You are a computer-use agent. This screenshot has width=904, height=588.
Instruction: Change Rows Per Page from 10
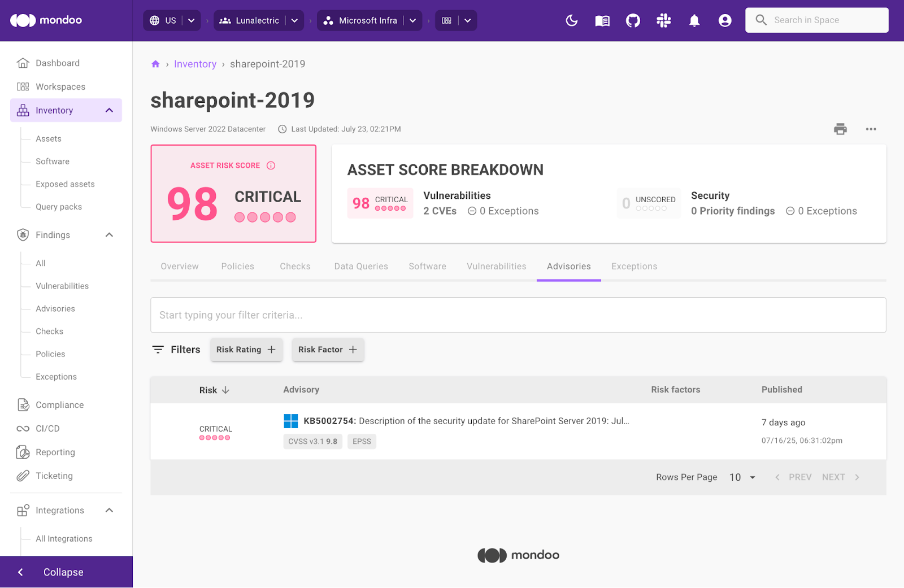coord(741,477)
